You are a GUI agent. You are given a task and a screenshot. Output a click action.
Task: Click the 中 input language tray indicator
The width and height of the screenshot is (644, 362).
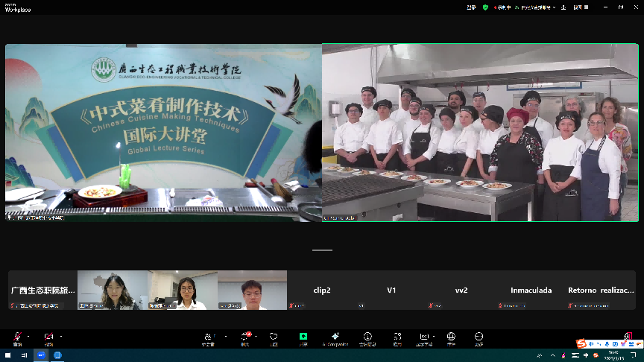point(586,355)
